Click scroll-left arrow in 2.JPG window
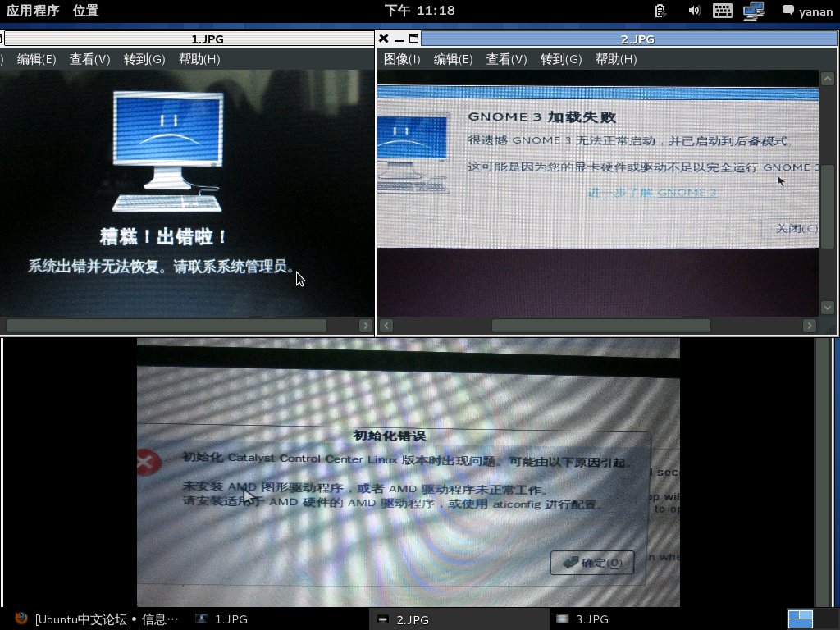Screen dimensions: 840x630 386,325
